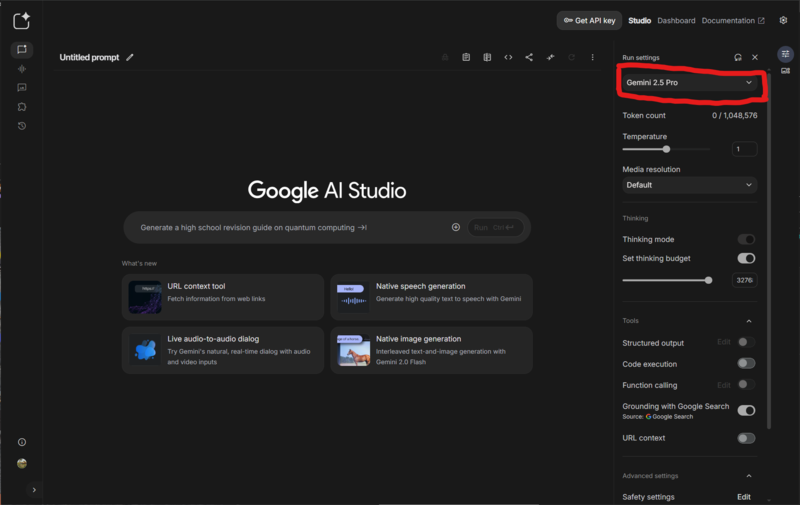Collapse the Advanced settings section chevron
The width and height of the screenshot is (800, 505).
(749, 476)
